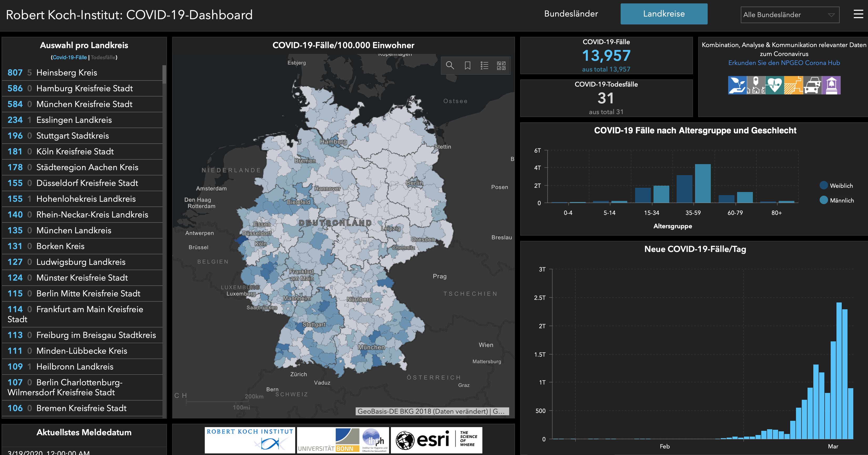
Task: Select the Landkreise tab
Action: point(663,14)
